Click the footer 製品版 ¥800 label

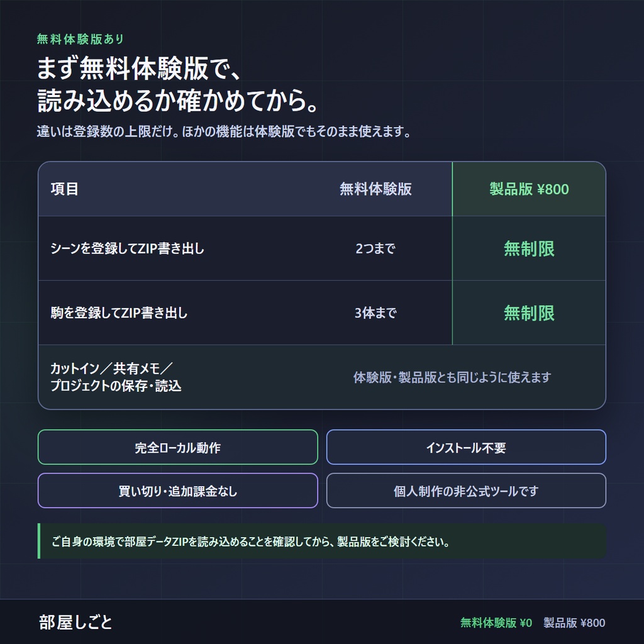tap(574, 623)
